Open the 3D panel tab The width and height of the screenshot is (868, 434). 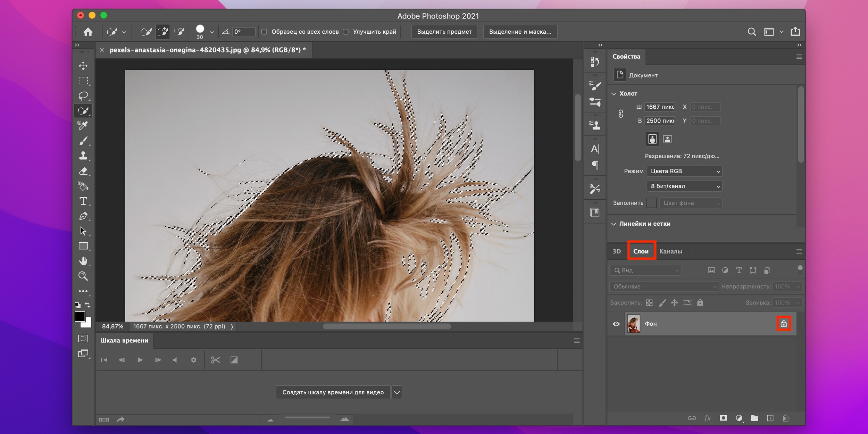point(617,251)
